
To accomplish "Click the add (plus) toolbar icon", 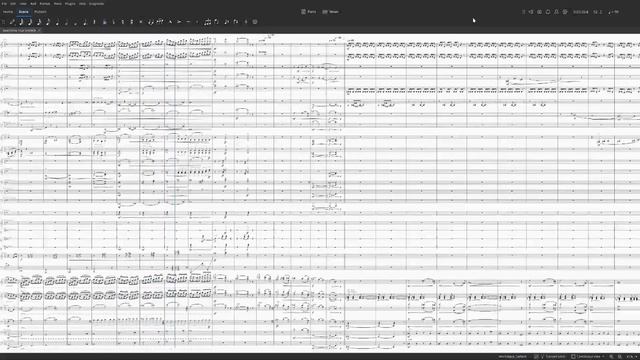I will pos(246,22).
